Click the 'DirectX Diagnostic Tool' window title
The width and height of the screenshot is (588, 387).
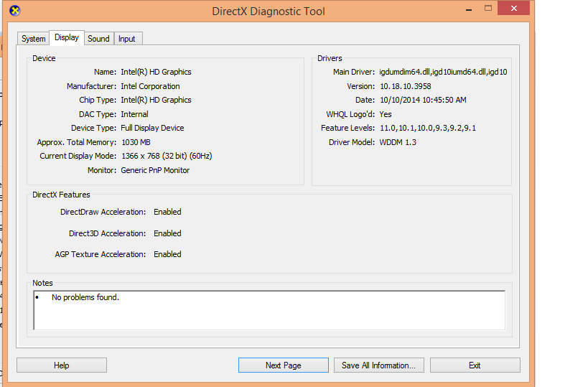click(269, 11)
